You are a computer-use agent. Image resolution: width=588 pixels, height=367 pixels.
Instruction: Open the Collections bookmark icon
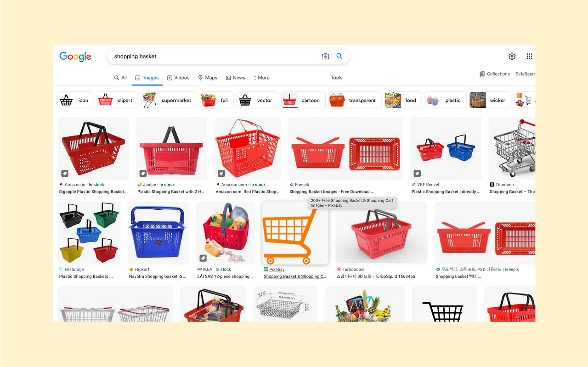pos(482,74)
